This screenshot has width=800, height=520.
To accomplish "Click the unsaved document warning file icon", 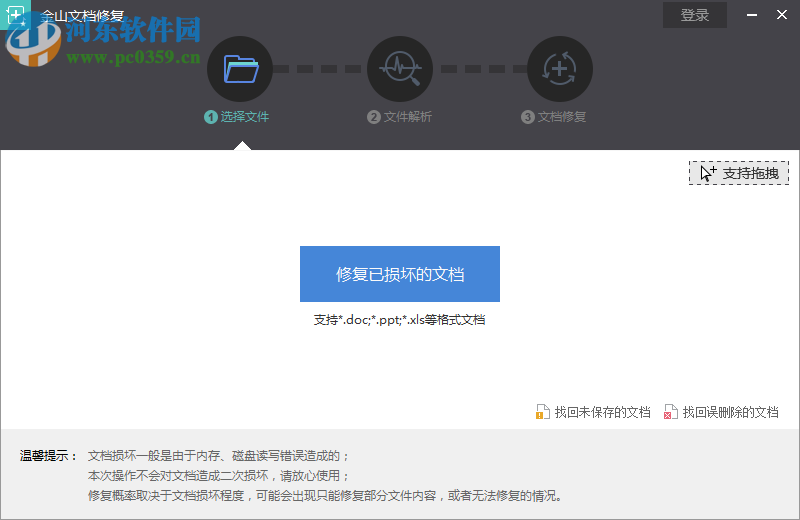I will (542, 412).
